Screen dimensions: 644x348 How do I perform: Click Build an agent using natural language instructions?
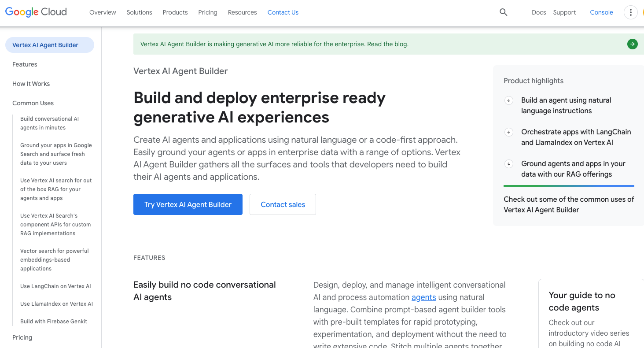point(566,106)
